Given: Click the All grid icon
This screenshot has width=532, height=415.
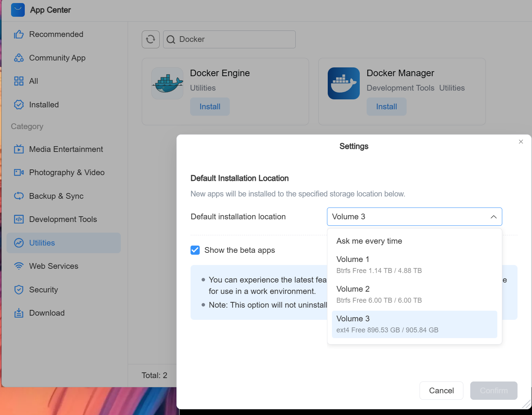Looking at the screenshot, I should coord(19,81).
